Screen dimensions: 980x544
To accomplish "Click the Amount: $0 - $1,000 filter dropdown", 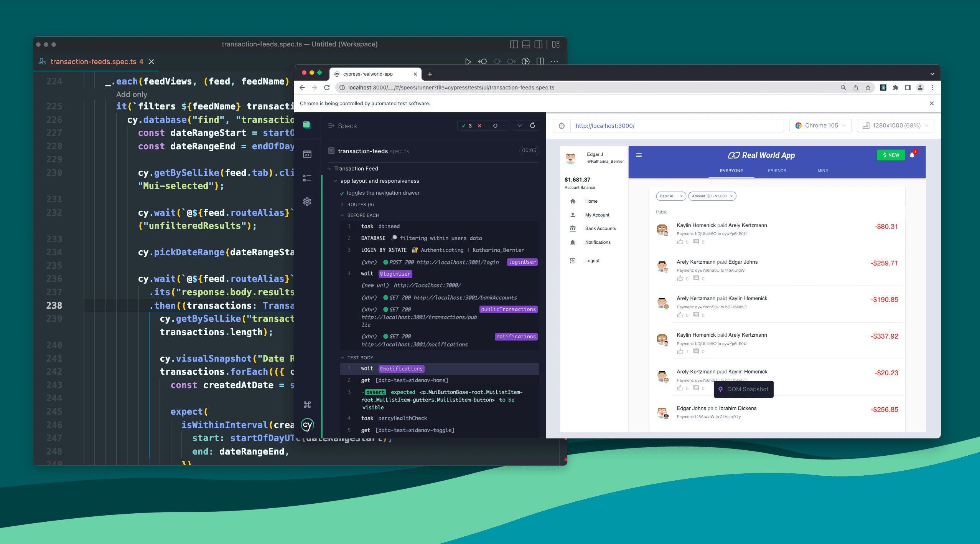I will point(711,196).
